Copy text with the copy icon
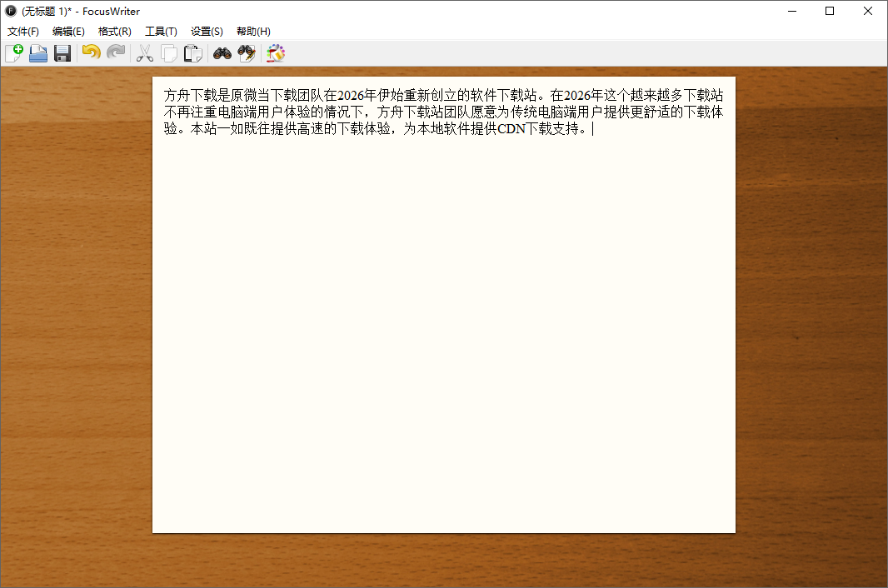The height and width of the screenshot is (588, 888). point(169,53)
